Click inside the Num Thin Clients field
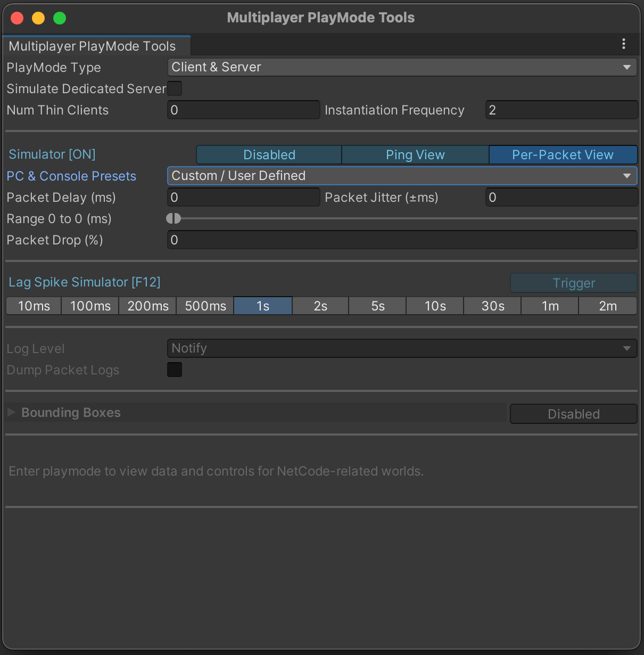 [x=243, y=110]
